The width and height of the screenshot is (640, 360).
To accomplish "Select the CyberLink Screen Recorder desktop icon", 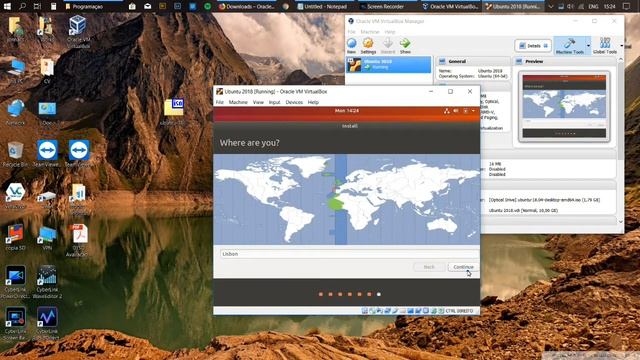I will [16, 324].
